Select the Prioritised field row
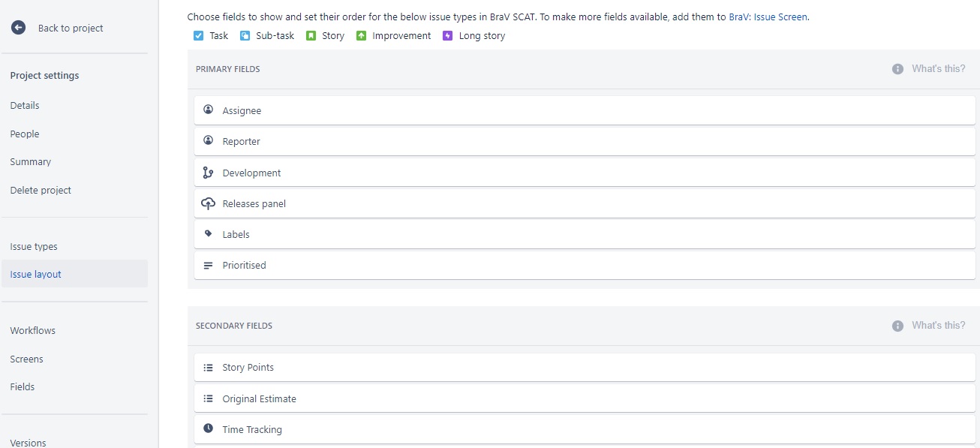The height and width of the screenshot is (448, 980). (585, 266)
